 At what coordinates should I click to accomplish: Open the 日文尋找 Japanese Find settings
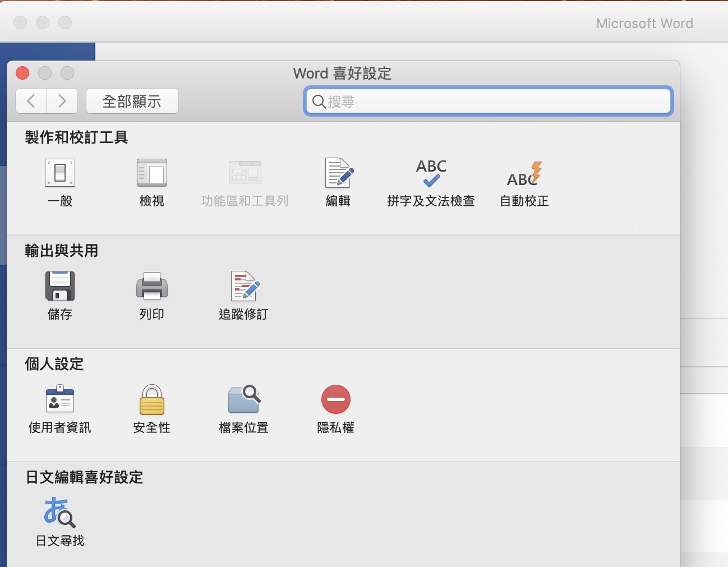point(60,513)
